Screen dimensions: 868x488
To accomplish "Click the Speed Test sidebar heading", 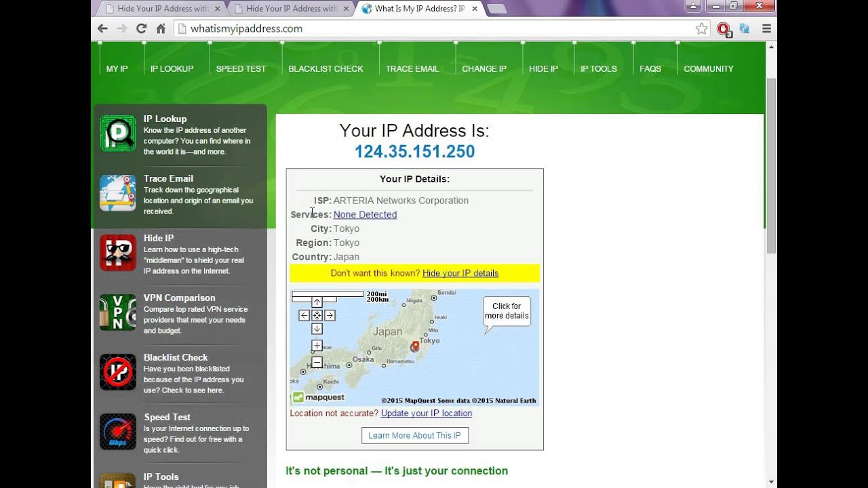I will click(x=167, y=417).
